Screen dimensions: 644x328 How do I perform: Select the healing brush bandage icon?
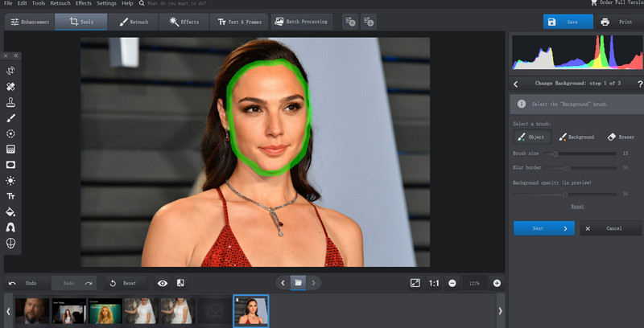point(10,87)
